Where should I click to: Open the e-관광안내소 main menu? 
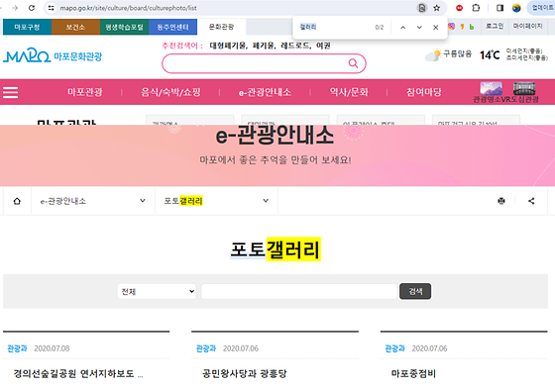265,92
